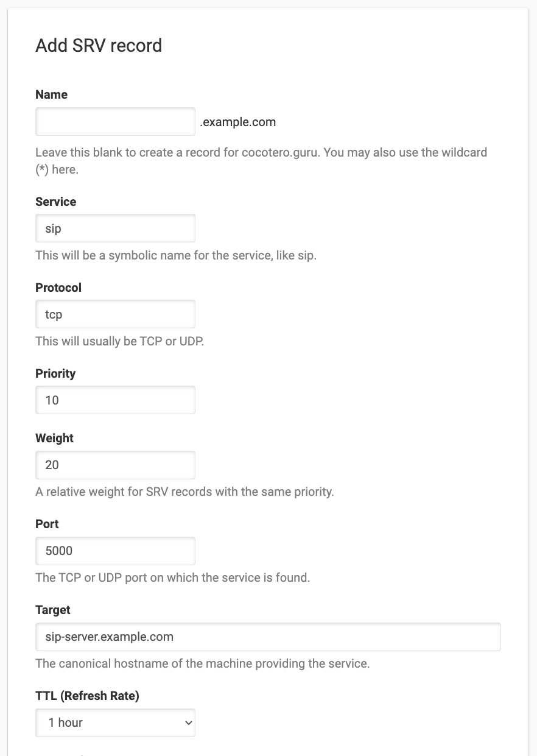Click the Protocol field label
The height and width of the screenshot is (756, 537).
(x=58, y=288)
